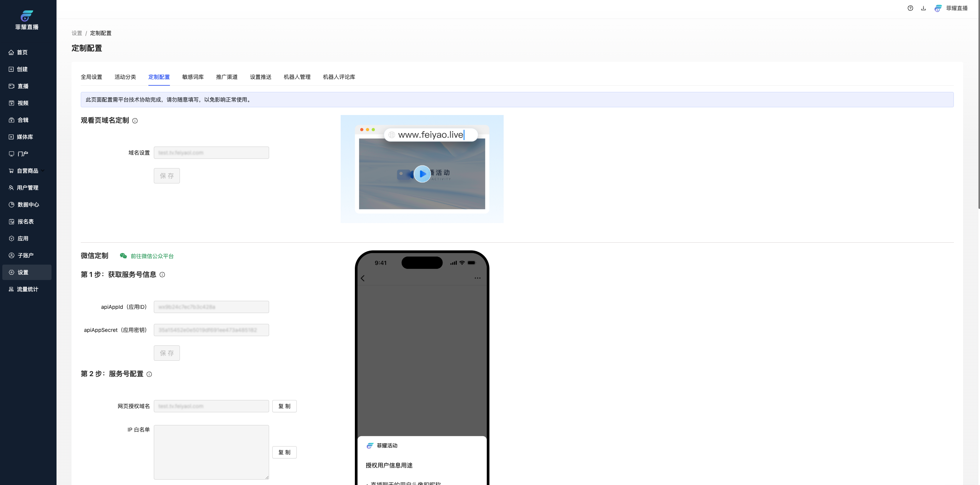The image size is (980, 485).
Task: Open 首页 from the sidebar
Action: pyautogui.click(x=22, y=52)
